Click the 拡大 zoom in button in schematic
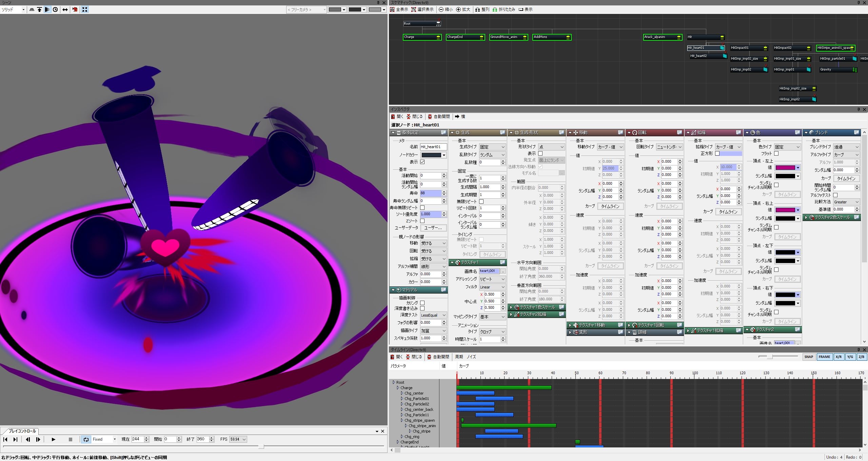The width and height of the screenshot is (868, 461). tap(463, 9)
